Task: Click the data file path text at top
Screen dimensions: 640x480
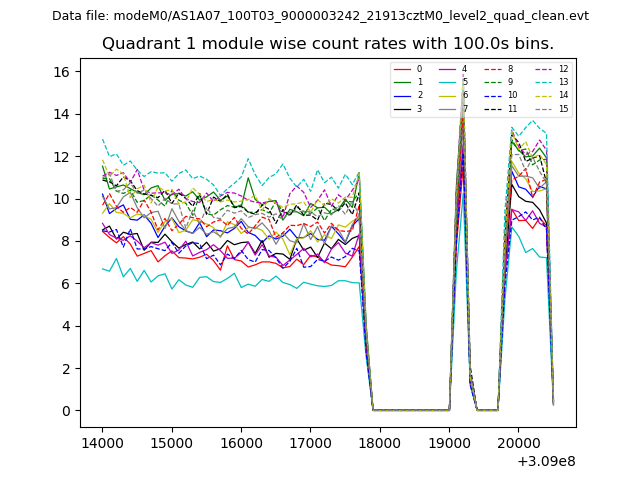Action: pyautogui.click(x=320, y=16)
